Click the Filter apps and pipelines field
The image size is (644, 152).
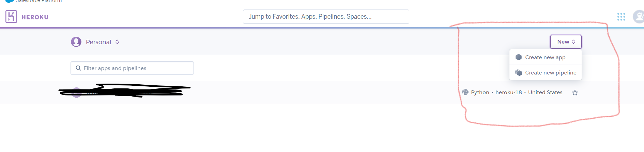[132, 68]
